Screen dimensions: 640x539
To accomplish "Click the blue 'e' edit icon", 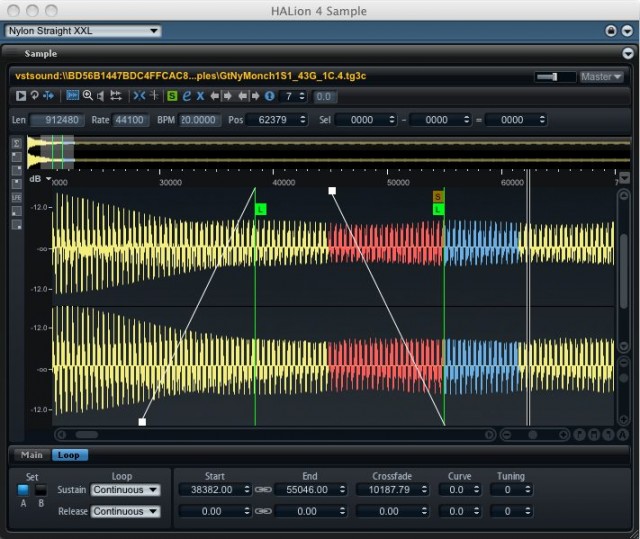I will pyautogui.click(x=186, y=96).
